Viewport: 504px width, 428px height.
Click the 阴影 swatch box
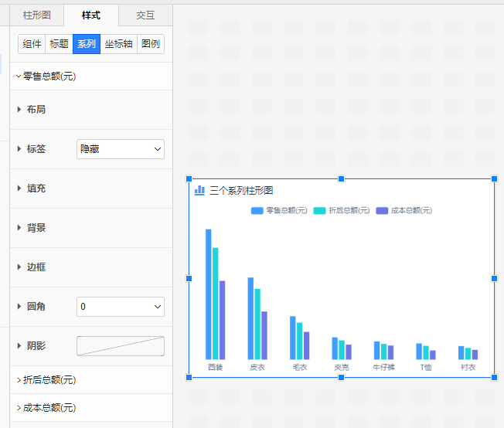click(121, 346)
